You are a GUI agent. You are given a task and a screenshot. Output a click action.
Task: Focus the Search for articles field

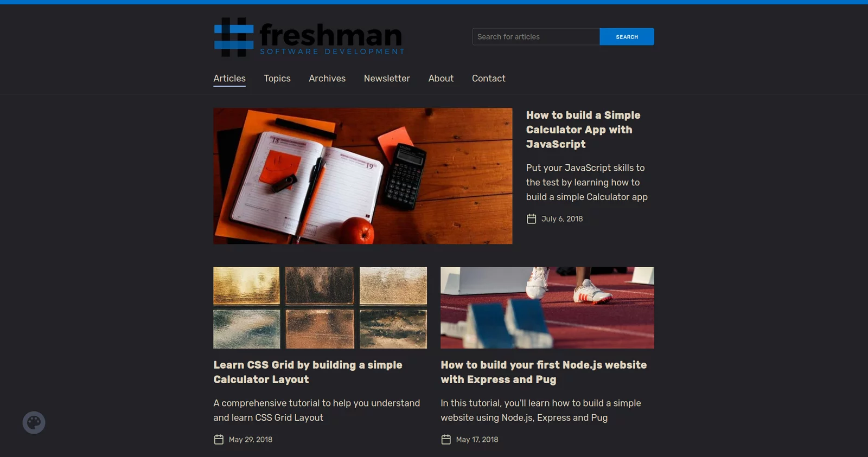pyautogui.click(x=536, y=37)
